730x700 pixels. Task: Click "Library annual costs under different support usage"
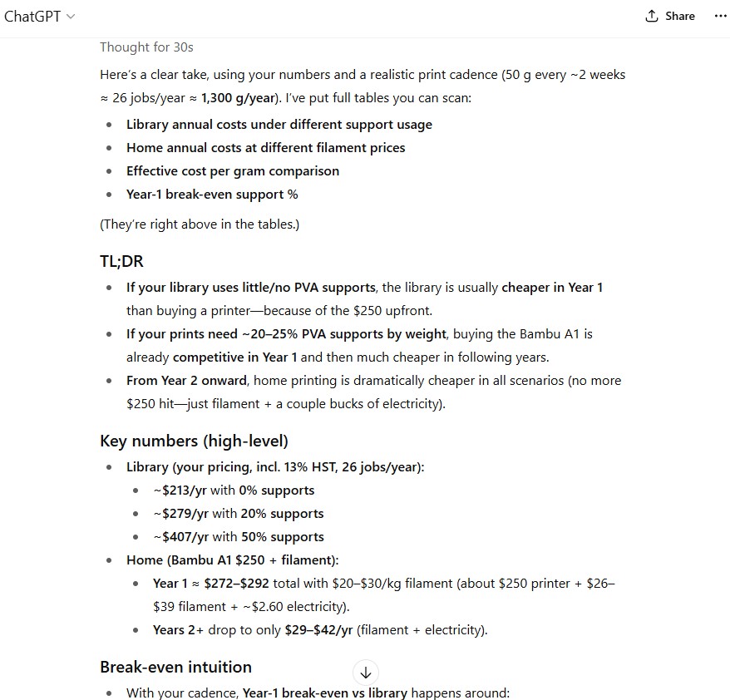(279, 125)
